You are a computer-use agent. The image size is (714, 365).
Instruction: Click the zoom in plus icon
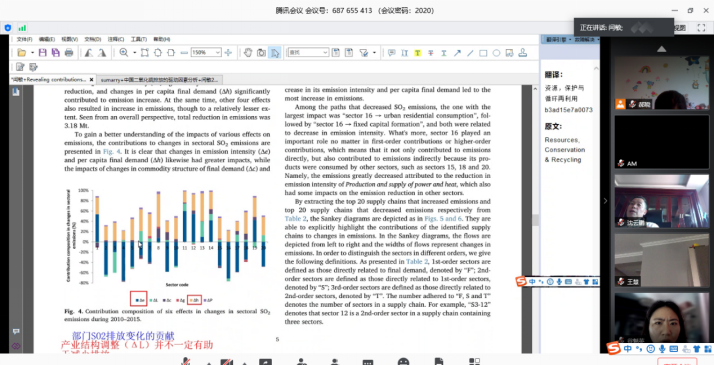pos(228,53)
